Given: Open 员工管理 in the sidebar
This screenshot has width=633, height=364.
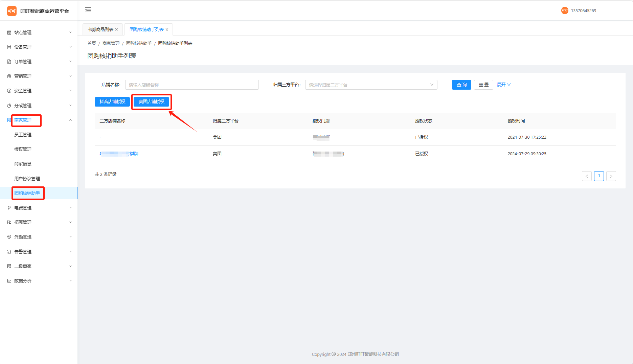Looking at the screenshot, I should [x=23, y=135].
